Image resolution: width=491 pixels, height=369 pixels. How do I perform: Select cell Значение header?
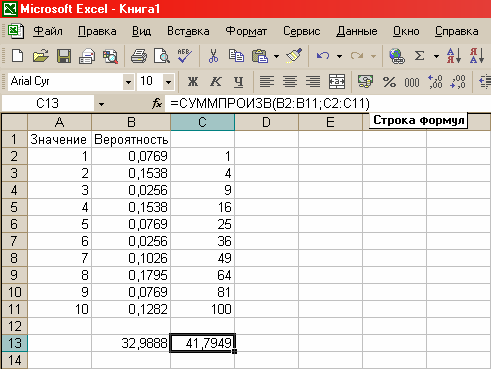click(59, 139)
